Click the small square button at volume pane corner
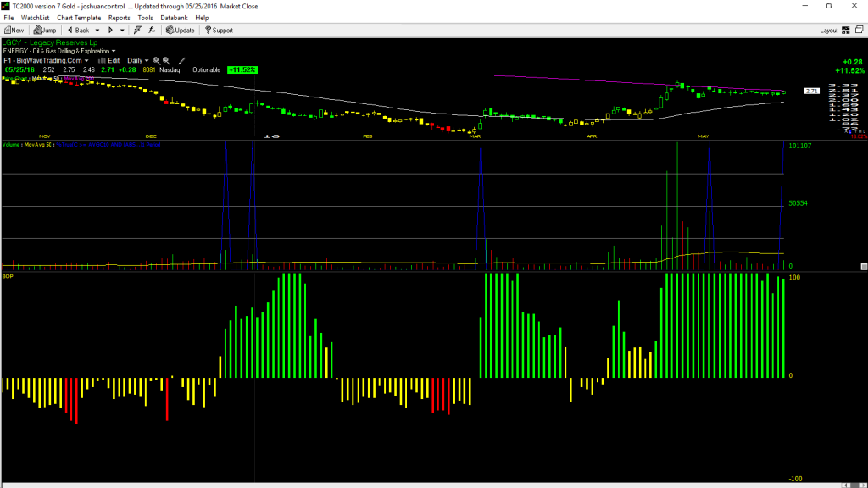868x488 pixels. pos(864,267)
